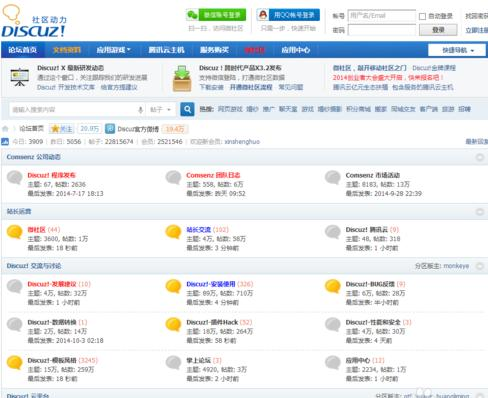
Task: Enable the 自动登录 checkbox
Action: tap(422, 16)
